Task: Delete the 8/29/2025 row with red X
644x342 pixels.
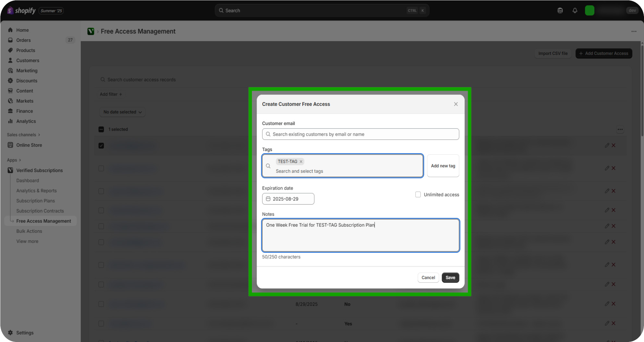Action: coord(614,304)
